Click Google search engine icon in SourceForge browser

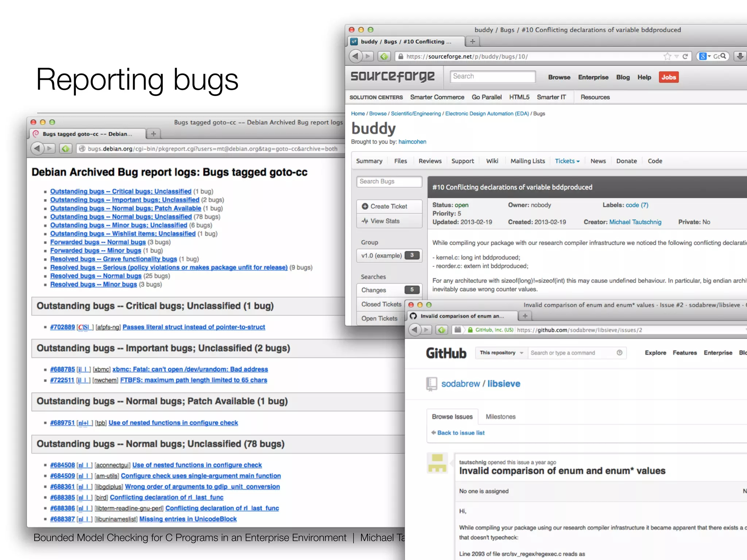pyautogui.click(x=703, y=56)
